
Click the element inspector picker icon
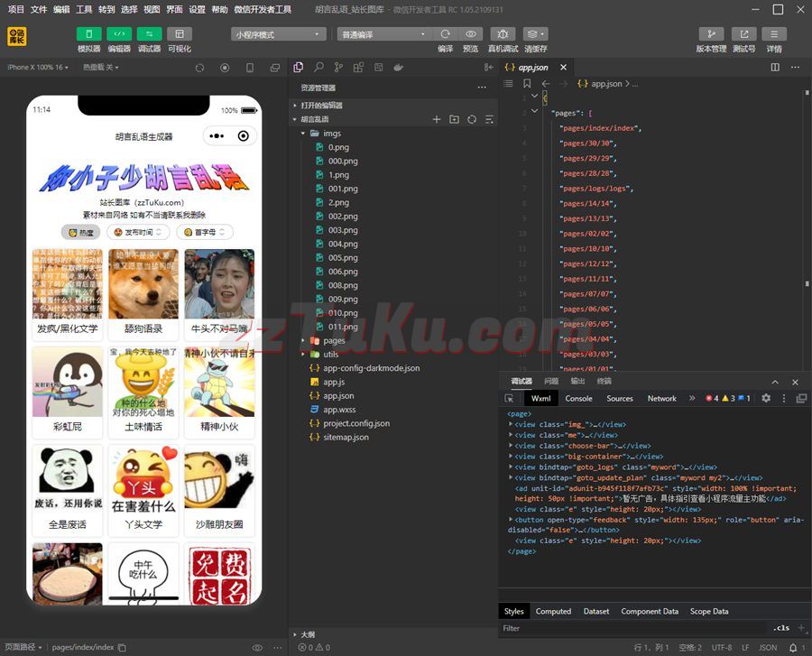509,398
